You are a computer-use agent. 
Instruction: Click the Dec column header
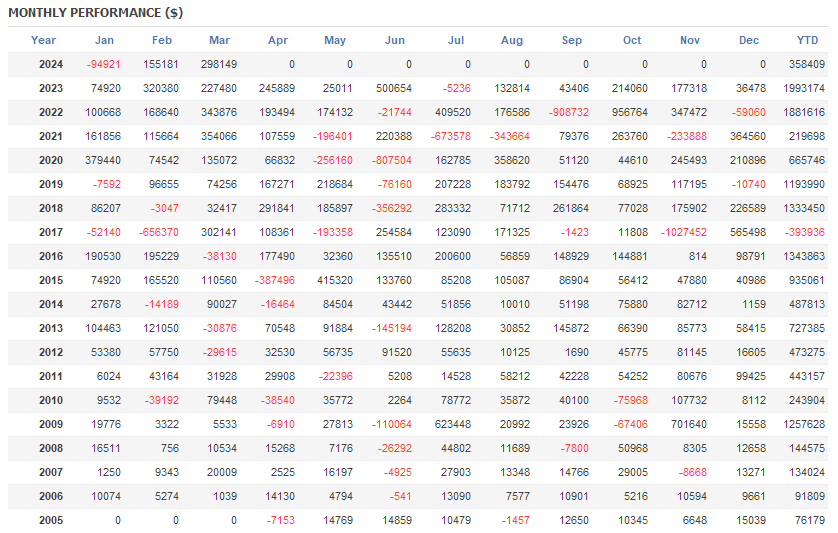749,40
